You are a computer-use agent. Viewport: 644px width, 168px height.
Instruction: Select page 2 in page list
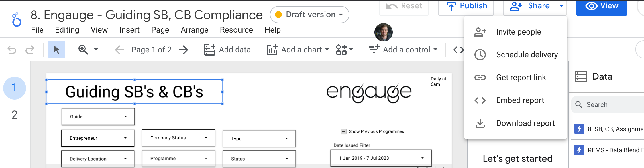15,115
